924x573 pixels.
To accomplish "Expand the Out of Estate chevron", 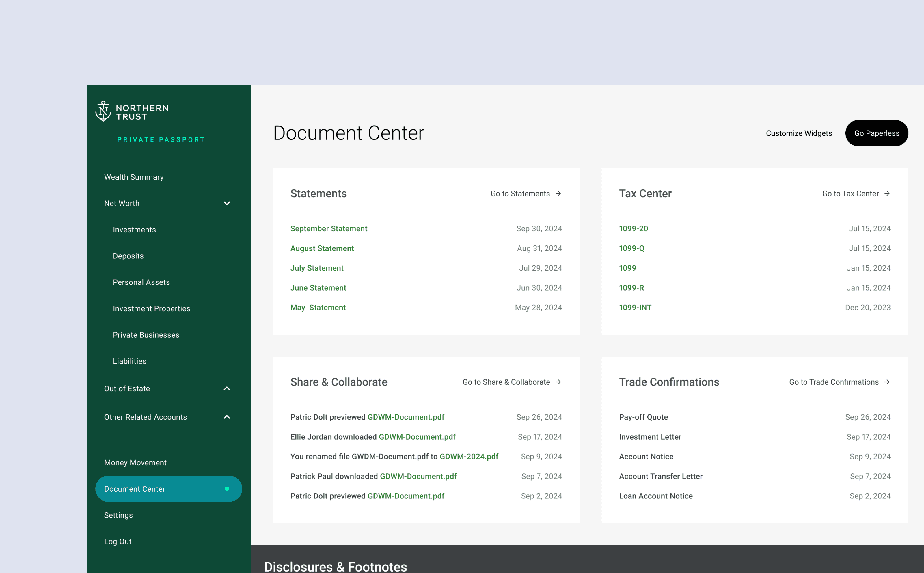I will [227, 388].
